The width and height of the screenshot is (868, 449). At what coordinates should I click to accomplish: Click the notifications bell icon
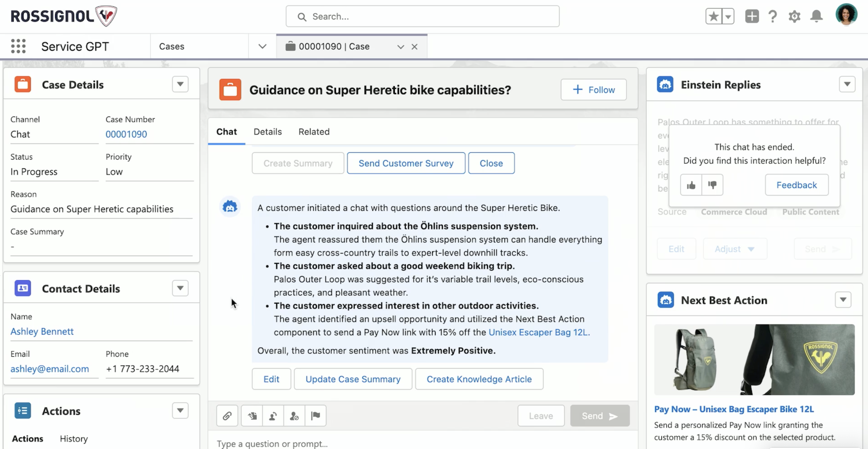point(816,16)
